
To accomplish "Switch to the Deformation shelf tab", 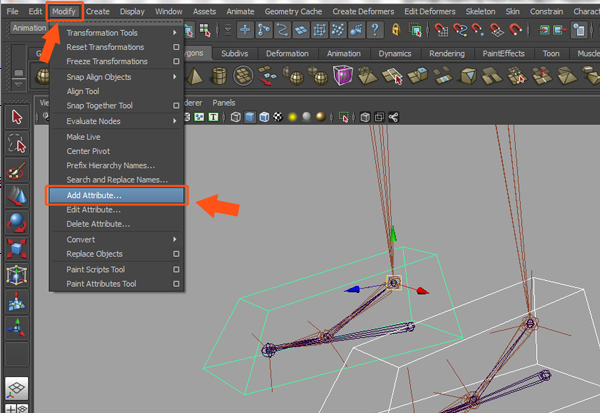I will [x=287, y=54].
